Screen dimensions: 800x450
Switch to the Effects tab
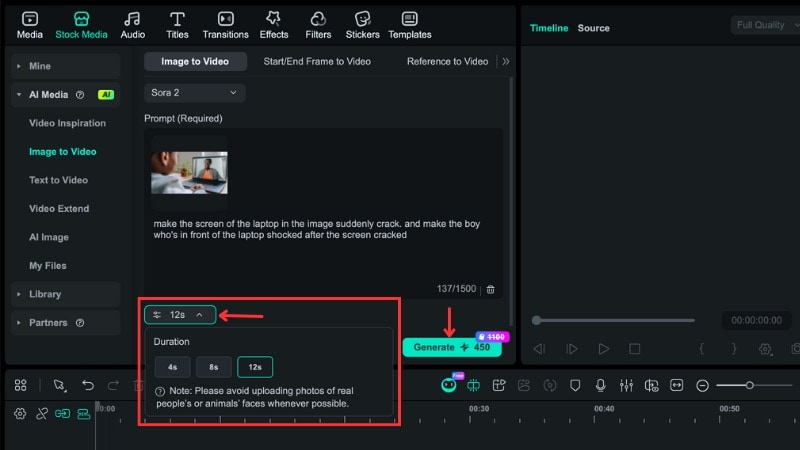tap(274, 26)
